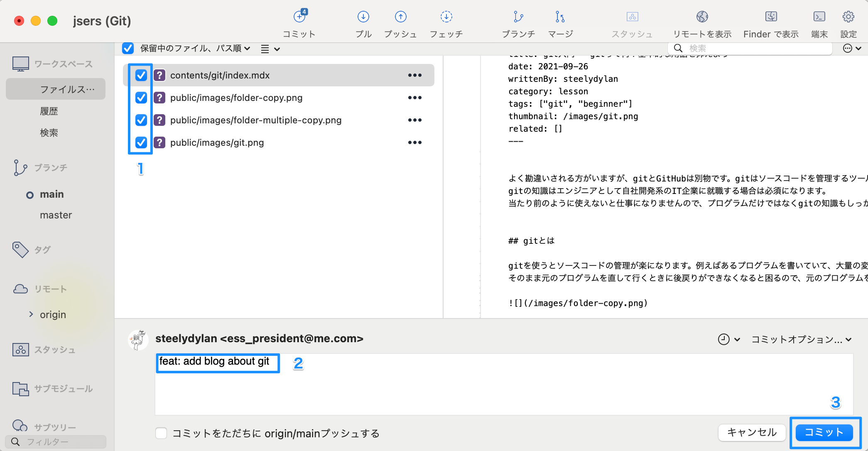Open the Finder で表示 toolbar icon
868x451 pixels.
(771, 17)
